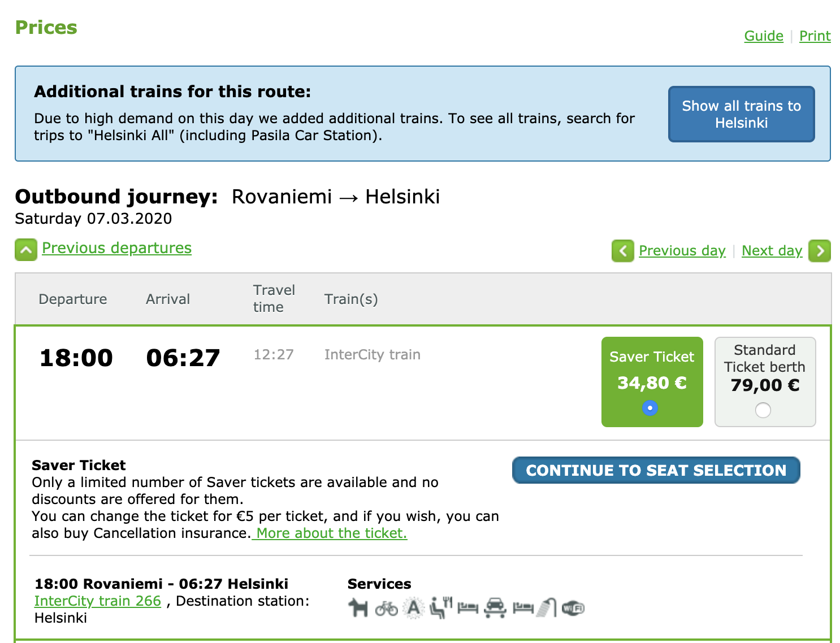Click the allergy 'A' service icon
Image resolution: width=840 pixels, height=643 pixels.
pos(414,608)
